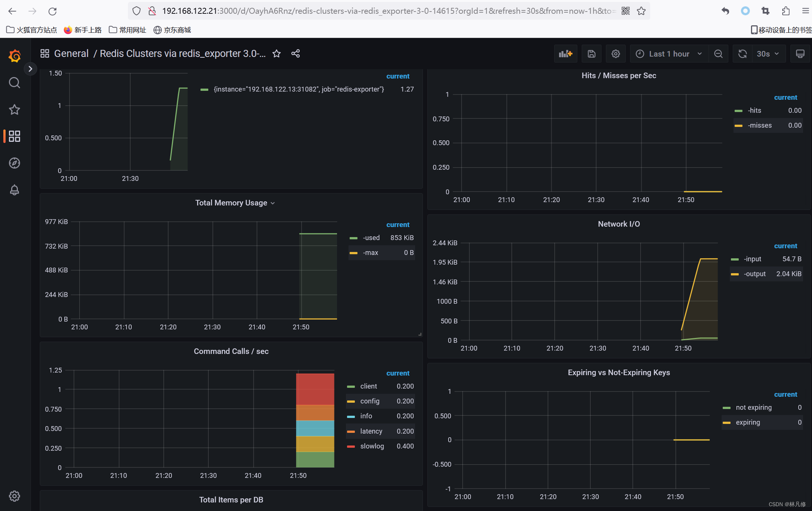Sort by current in Hits / Misses legend

(786, 98)
